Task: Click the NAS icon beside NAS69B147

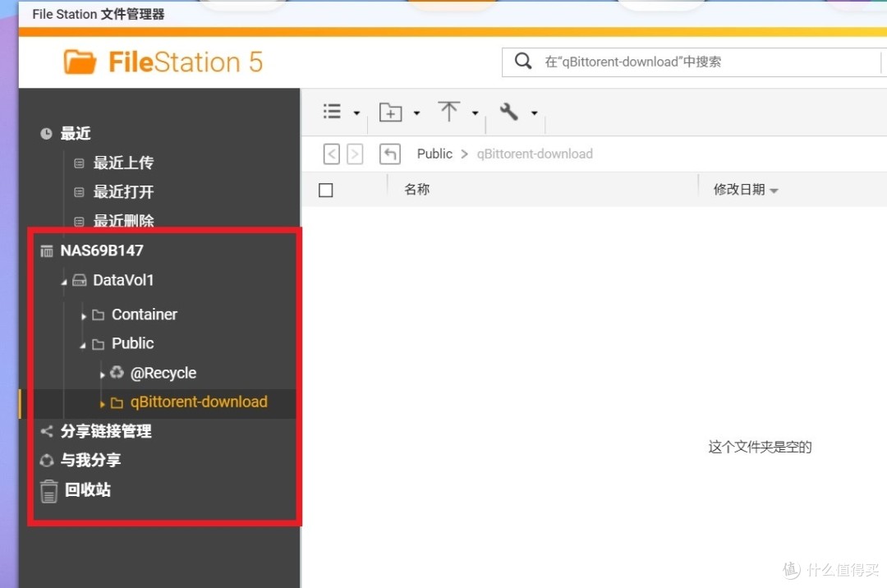Action: 46,250
